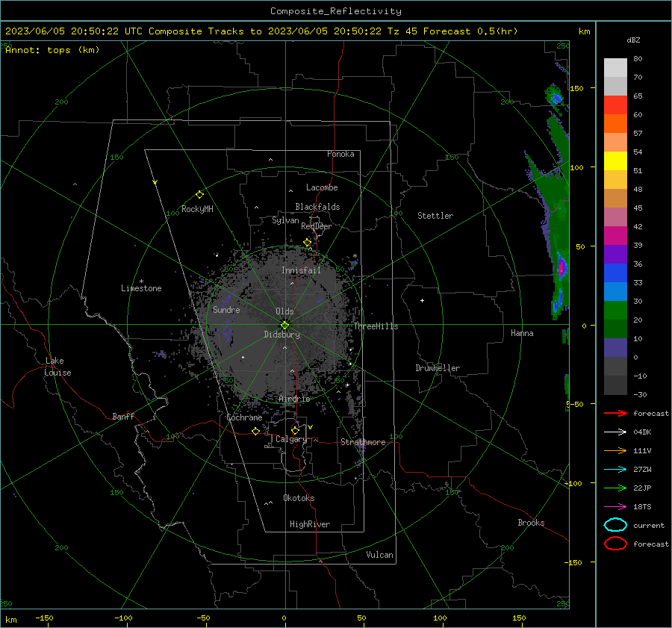
Task: Click the Hanna city label
Action: coord(522,333)
